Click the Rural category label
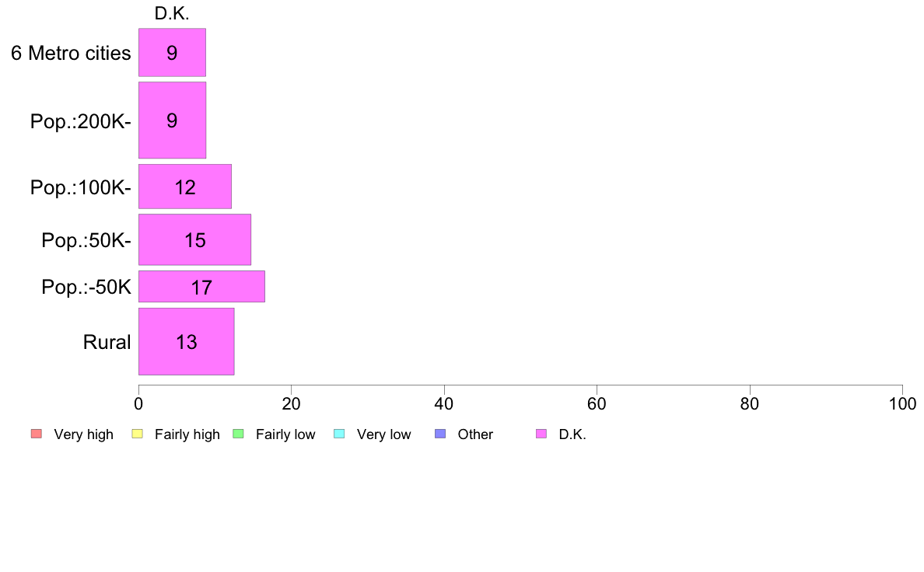Image resolution: width=924 pixels, height=572 pixels. (x=107, y=342)
